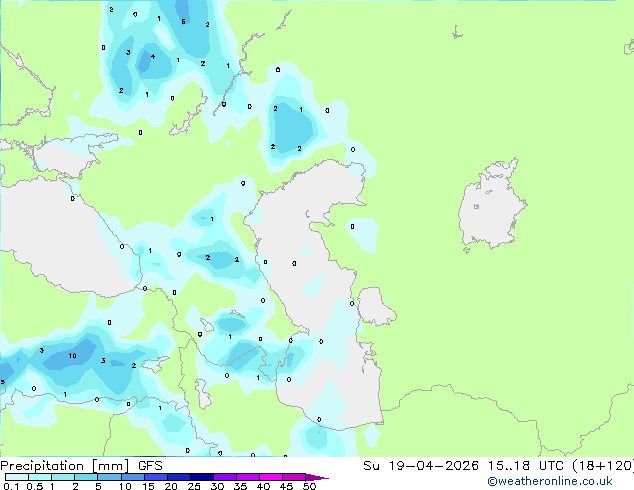
Task: Click the legend swatch between 0.1 and 0.5
Action: click(17, 477)
